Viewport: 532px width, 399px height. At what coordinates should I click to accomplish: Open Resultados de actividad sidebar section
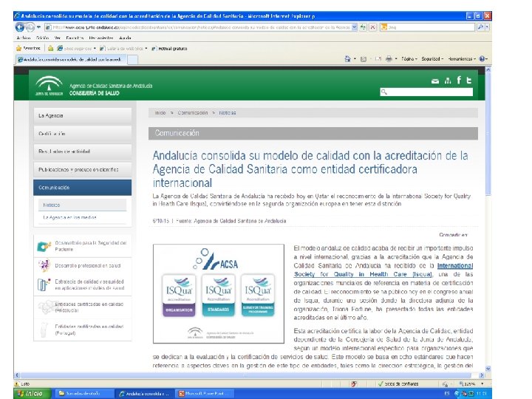coord(83,151)
